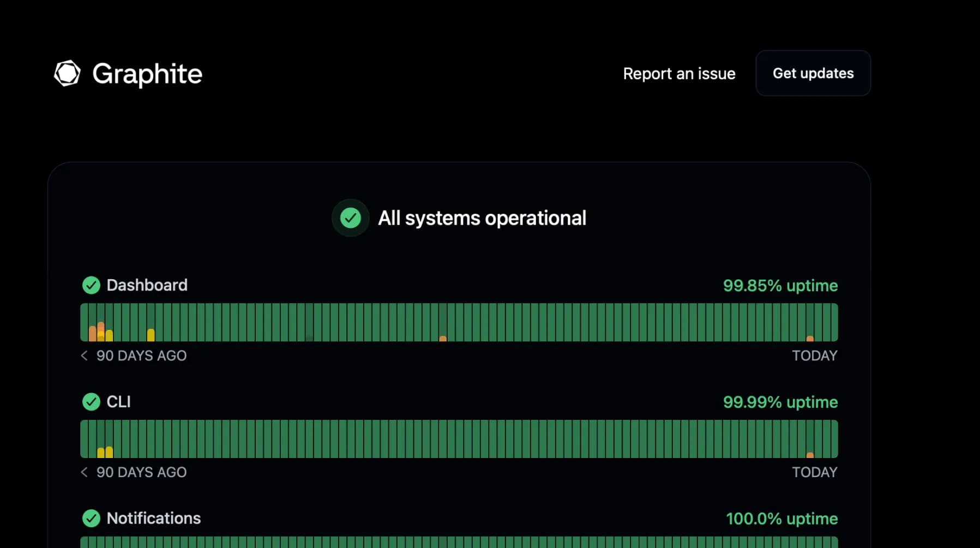Go back with chevron under CLI timeline
Viewport: 980px width, 548px height.
[x=84, y=472]
